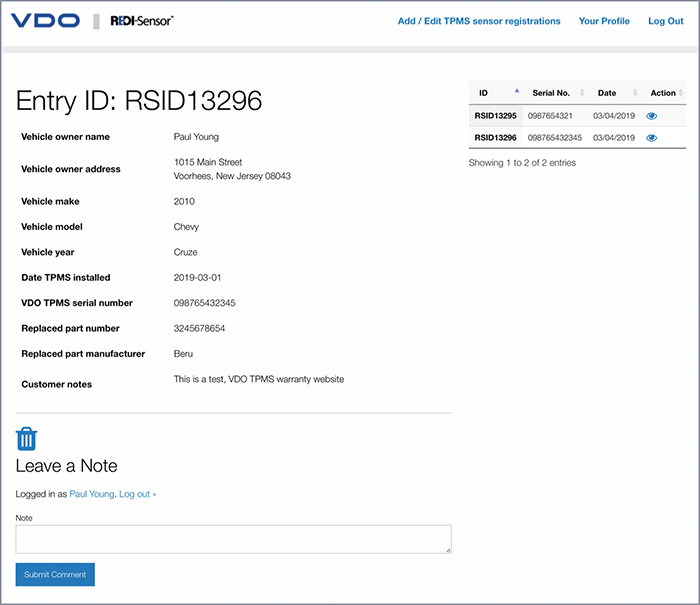The height and width of the screenshot is (605, 700).
Task: Open Your Profile page
Action: [x=604, y=21]
